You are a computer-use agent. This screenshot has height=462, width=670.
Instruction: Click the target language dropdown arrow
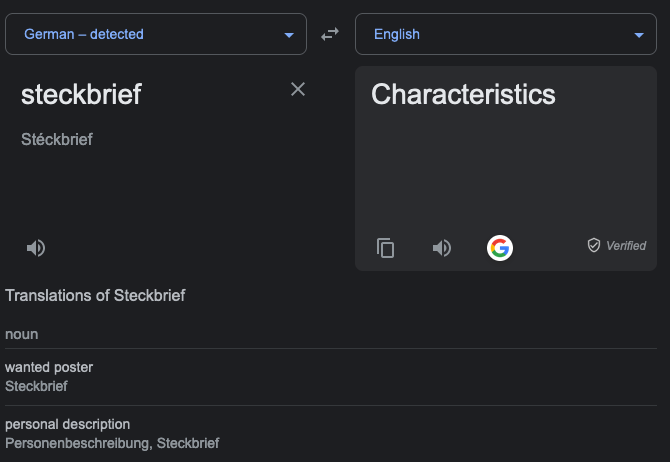pyautogui.click(x=639, y=35)
